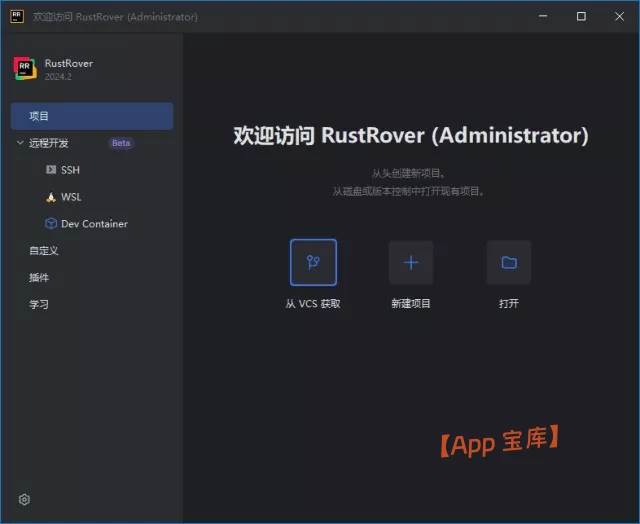Screen dimensions: 640x524
Task: Open the 学习 sidebar page
Action: (39, 304)
